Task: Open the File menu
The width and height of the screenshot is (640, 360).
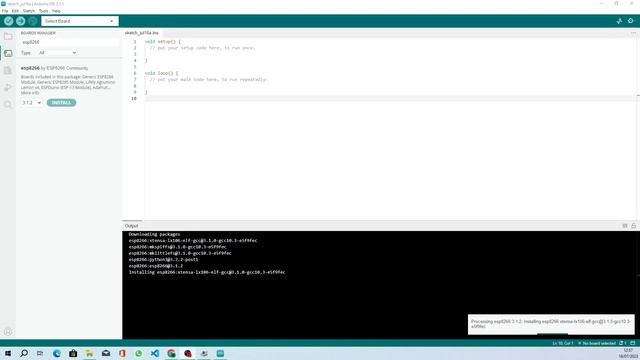Action: [x=5, y=11]
